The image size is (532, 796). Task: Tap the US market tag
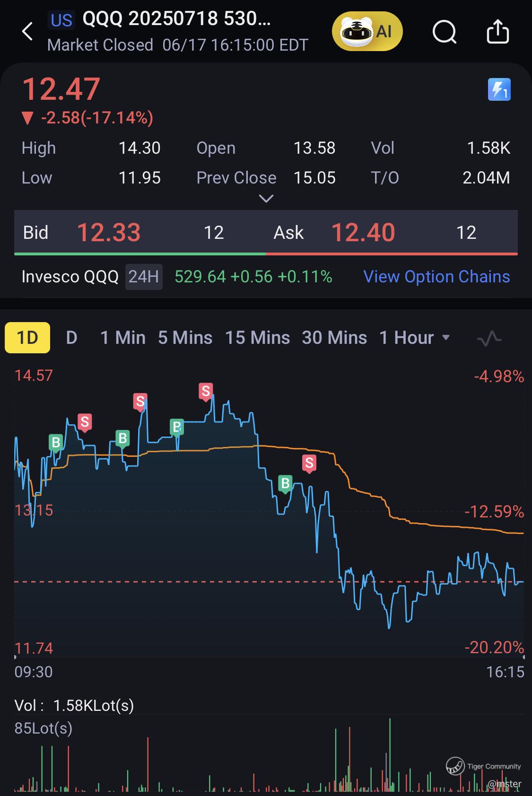(x=61, y=20)
